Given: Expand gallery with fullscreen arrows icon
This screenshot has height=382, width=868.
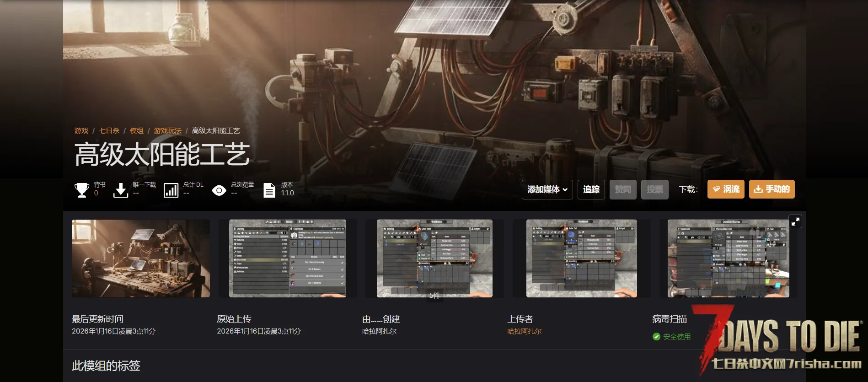Looking at the screenshot, I should coord(795,221).
